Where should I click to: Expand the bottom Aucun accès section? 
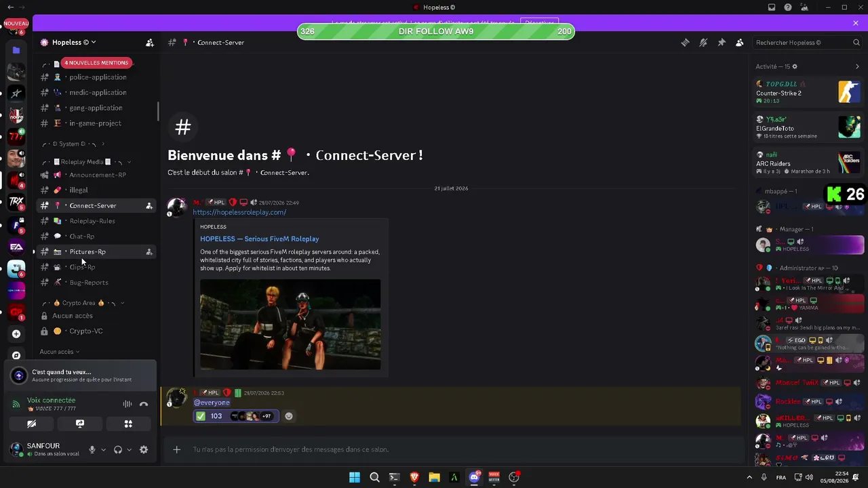(x=60, y=352)
